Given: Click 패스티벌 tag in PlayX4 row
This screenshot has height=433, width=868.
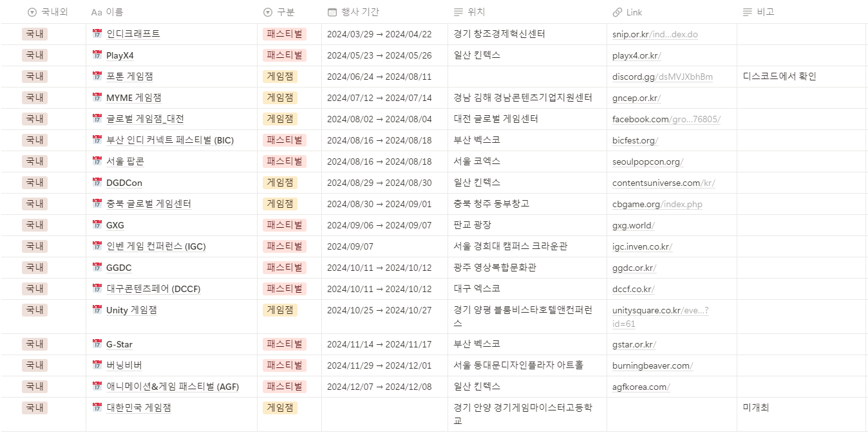Looking at the screenshot, I should pyautogui.click(x=285, y=55).
